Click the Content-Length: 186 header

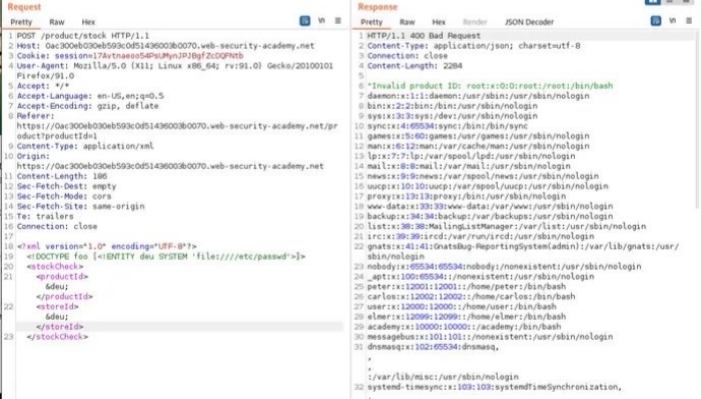tap(62, 176)
